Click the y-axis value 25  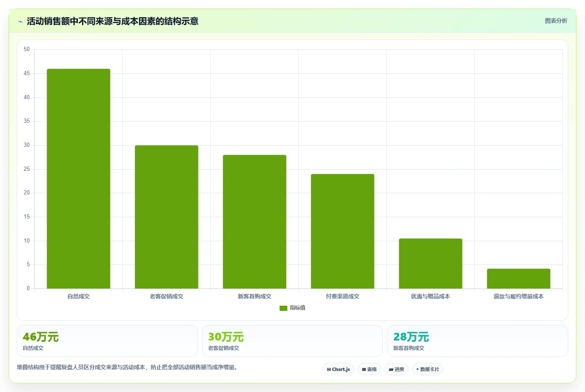[x=27, y=169]
